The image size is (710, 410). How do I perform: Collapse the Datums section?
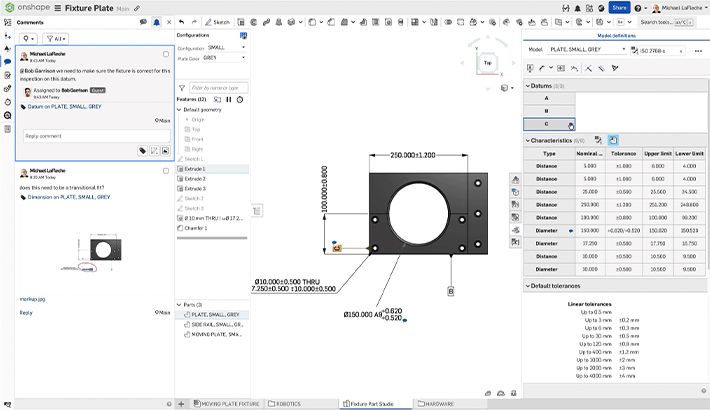(x=528, y=85)
